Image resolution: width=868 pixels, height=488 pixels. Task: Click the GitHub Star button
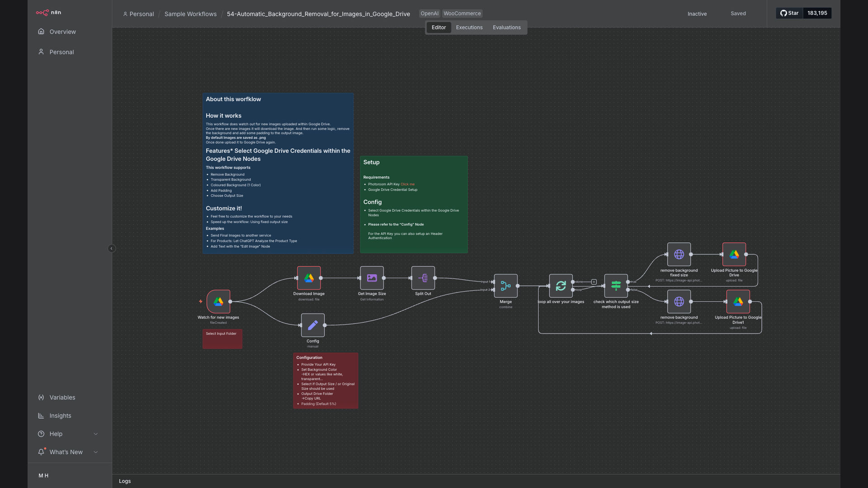(x=789, y=13)
